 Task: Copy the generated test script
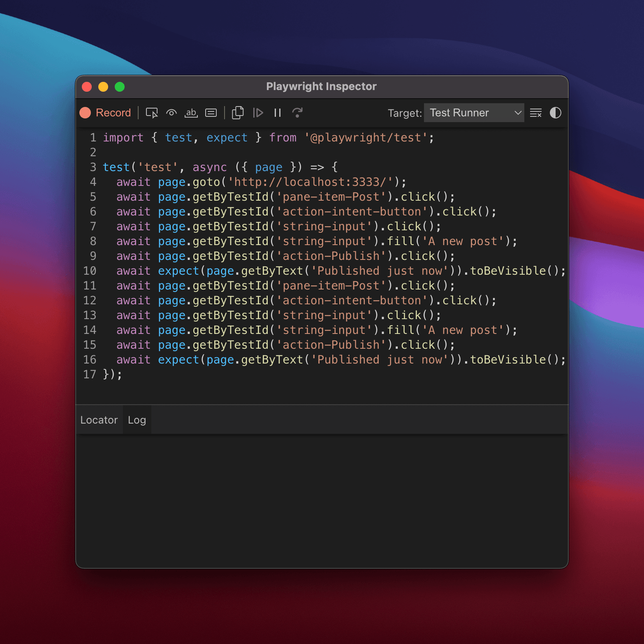click(x=238, y=113)
